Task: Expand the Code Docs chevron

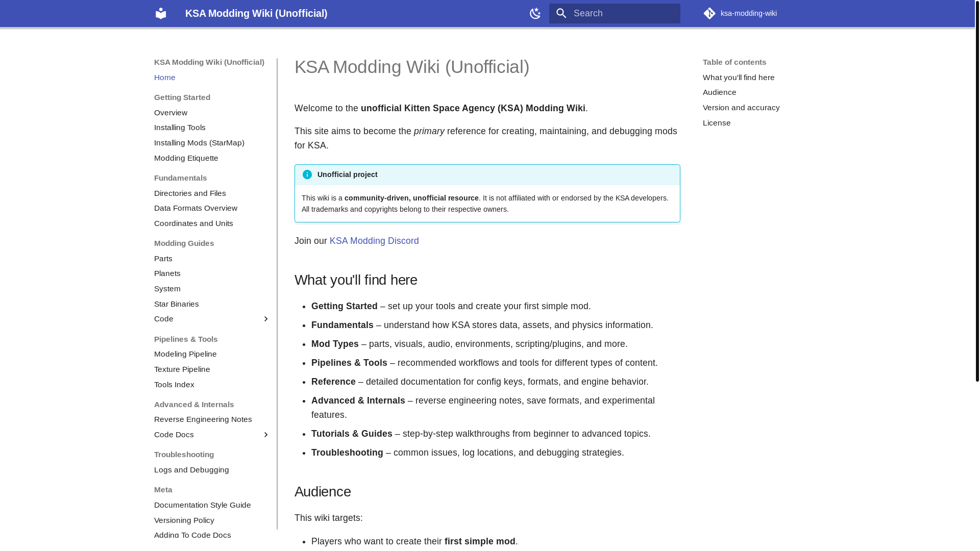Action: point(265,435)
